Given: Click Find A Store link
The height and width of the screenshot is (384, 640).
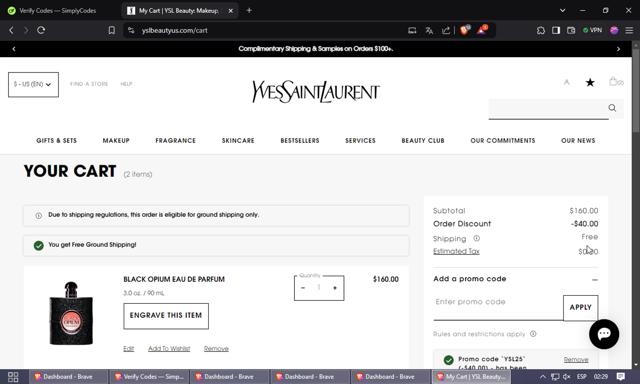Looking at the screenshot, I should (89, 84).
